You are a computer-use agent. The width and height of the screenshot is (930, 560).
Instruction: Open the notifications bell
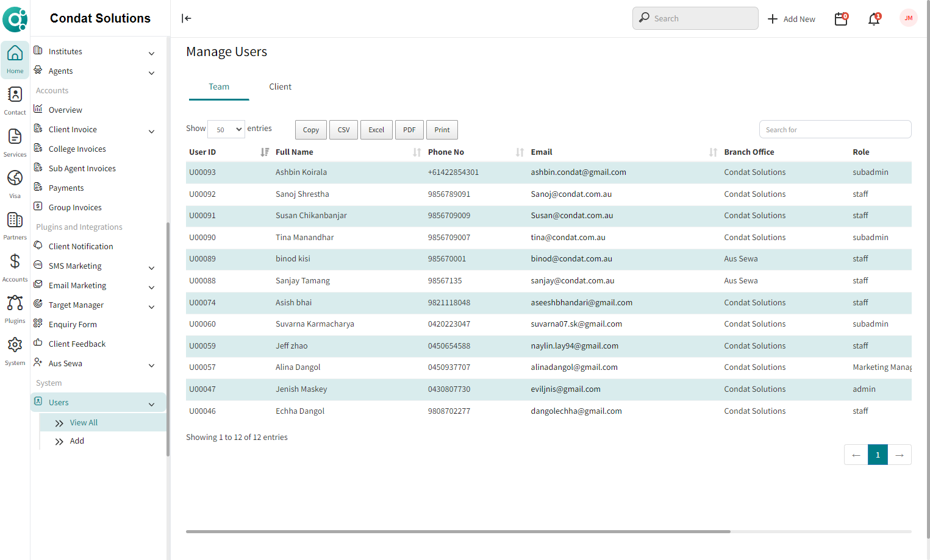875,19
